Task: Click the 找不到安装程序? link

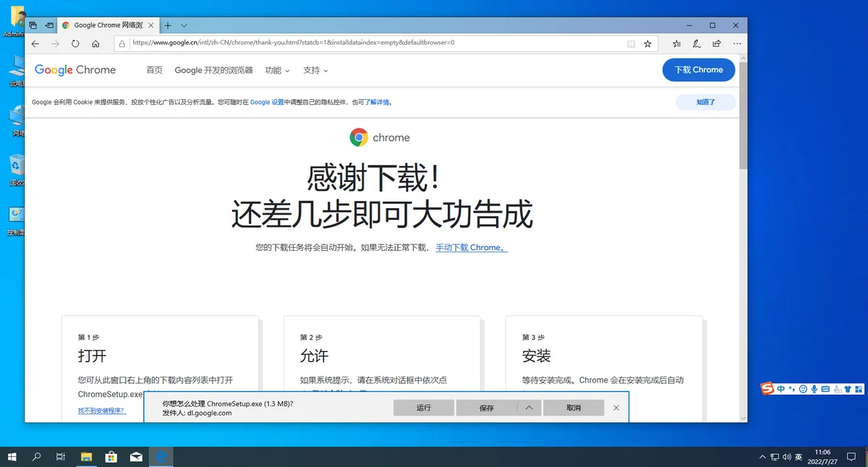Action: pos(101,411)
